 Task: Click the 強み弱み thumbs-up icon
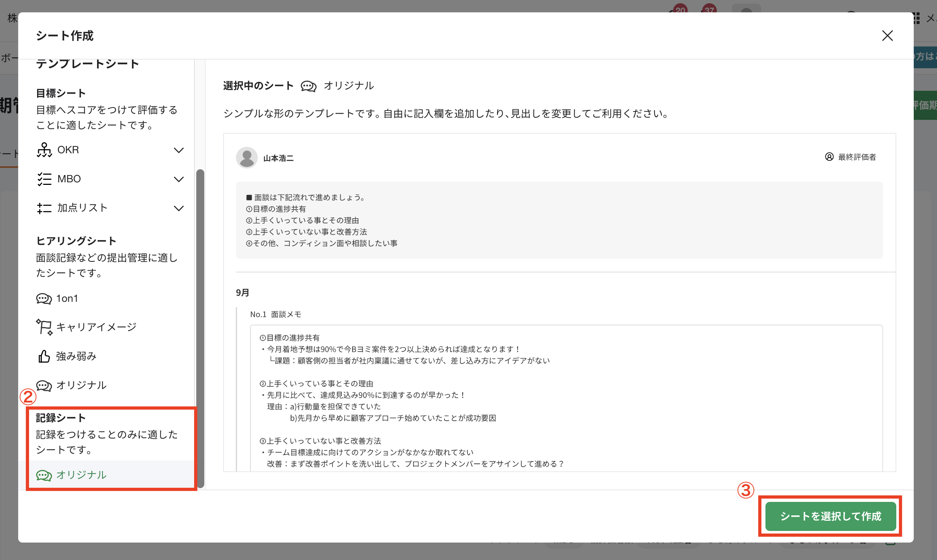tap(44, 356)
